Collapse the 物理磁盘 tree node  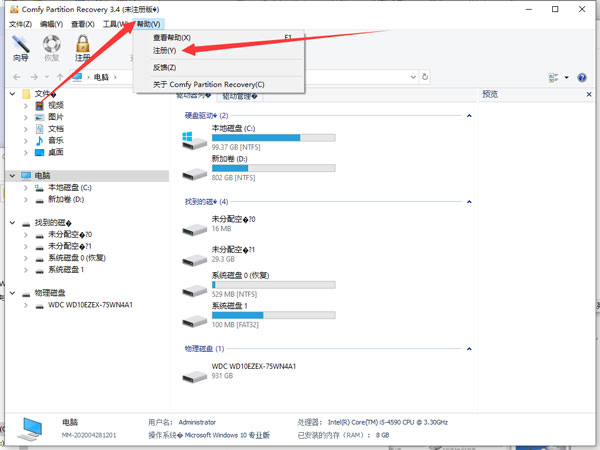tap(13, 293)
